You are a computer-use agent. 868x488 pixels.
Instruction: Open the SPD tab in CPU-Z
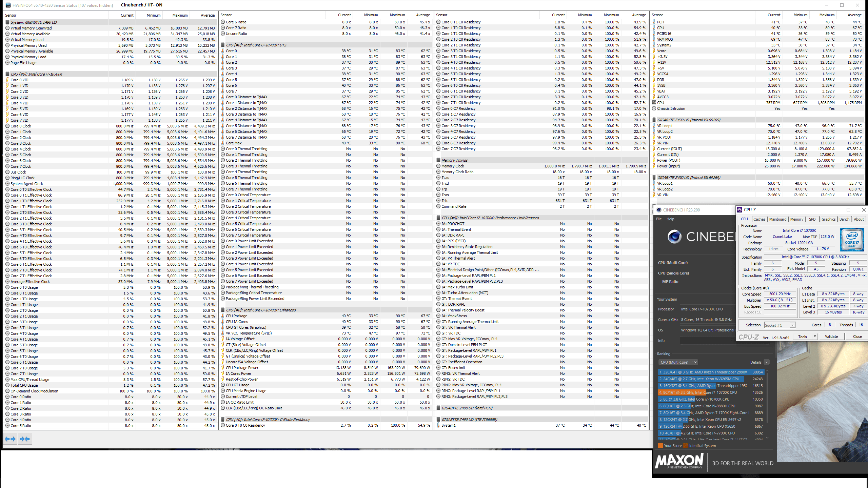(x=812, y=219)
